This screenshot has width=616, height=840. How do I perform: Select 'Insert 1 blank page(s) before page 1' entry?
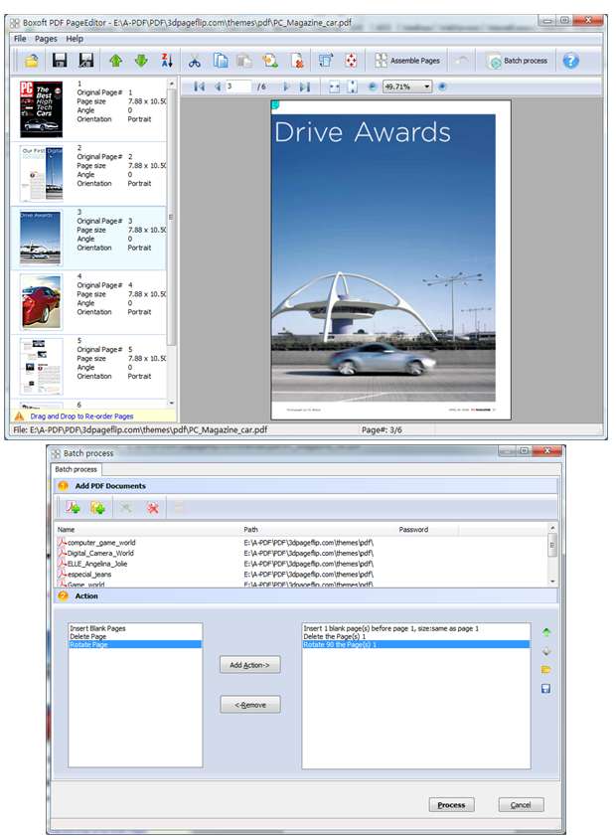pos(416,628)
